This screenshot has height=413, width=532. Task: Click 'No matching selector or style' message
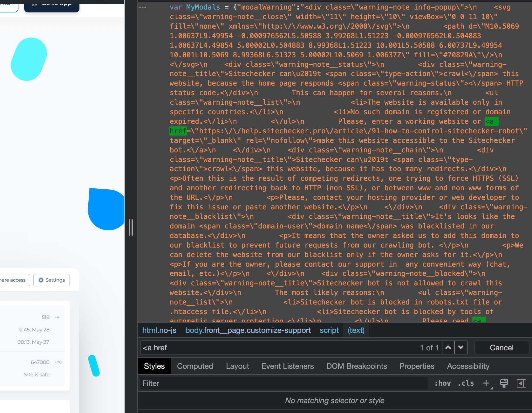tap(335, 401)
